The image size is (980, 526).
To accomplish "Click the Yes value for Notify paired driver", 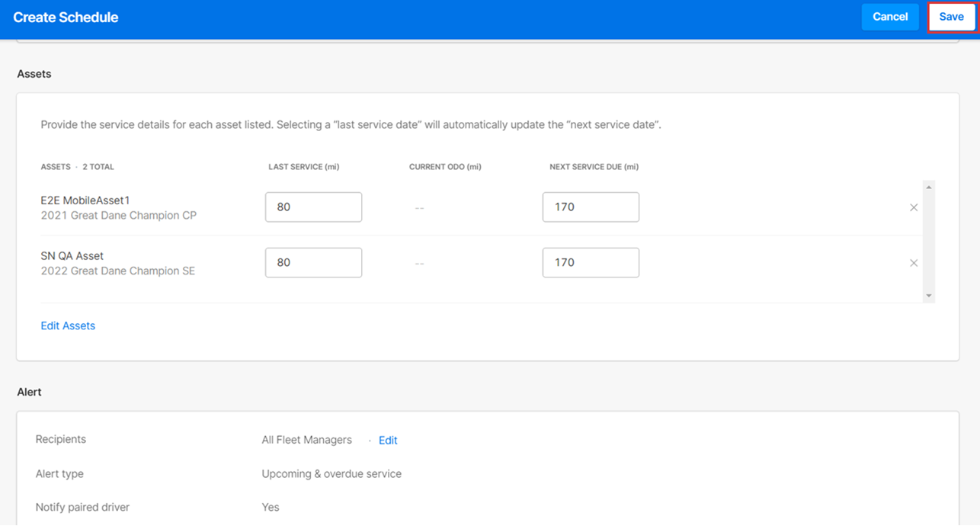I will 271,507.
